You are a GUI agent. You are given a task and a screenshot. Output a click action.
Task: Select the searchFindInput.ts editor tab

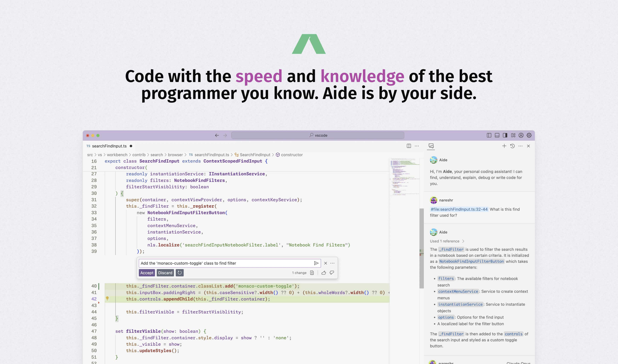(109, 146)
